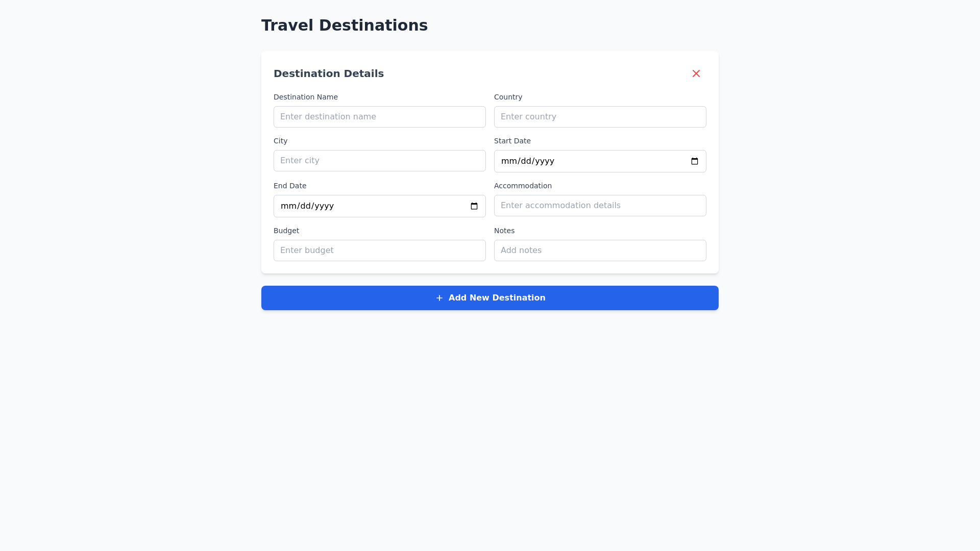Focus the Budget input field
The height and width of the screenshot is (551, 980).
tap(379, 251)
